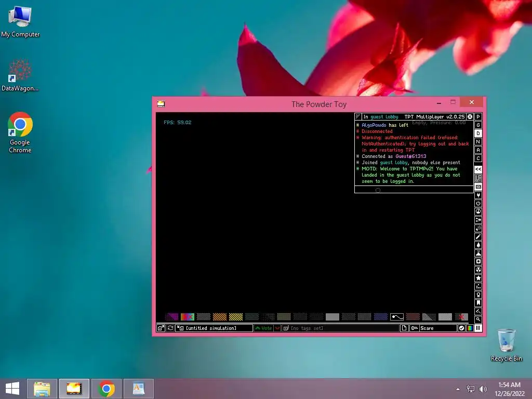The width and height of the screenshot is (532, 399).
Task: Click the magnifier search icon in sidebar
Action: click(478, 320)
